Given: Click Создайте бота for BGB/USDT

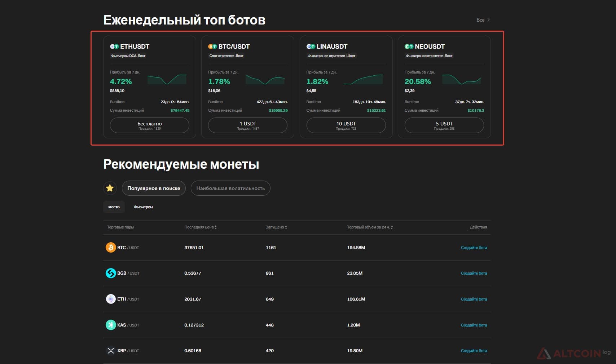Looking at the screenshot, I should coord(474,273).
